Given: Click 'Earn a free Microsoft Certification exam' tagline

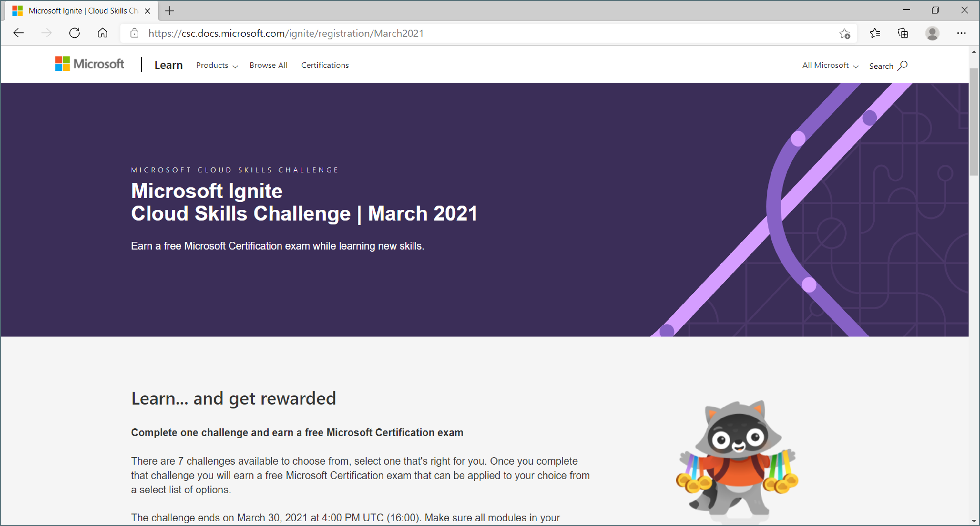Looking at the screenshot, I should (x=277, y=246).
